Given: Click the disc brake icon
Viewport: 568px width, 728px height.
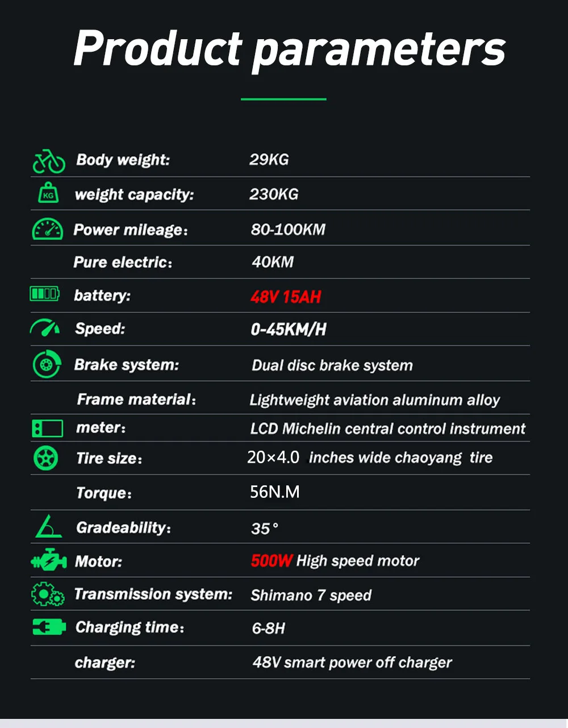Looking at the screenshot, I should (47, 365).
